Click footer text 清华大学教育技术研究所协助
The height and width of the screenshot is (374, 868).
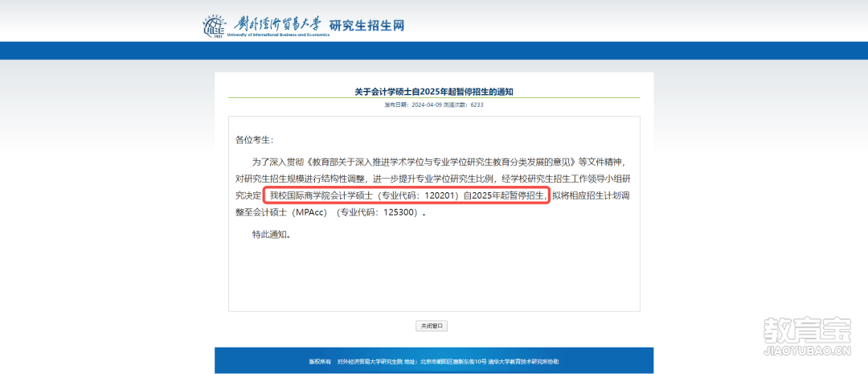coord(524,361)
